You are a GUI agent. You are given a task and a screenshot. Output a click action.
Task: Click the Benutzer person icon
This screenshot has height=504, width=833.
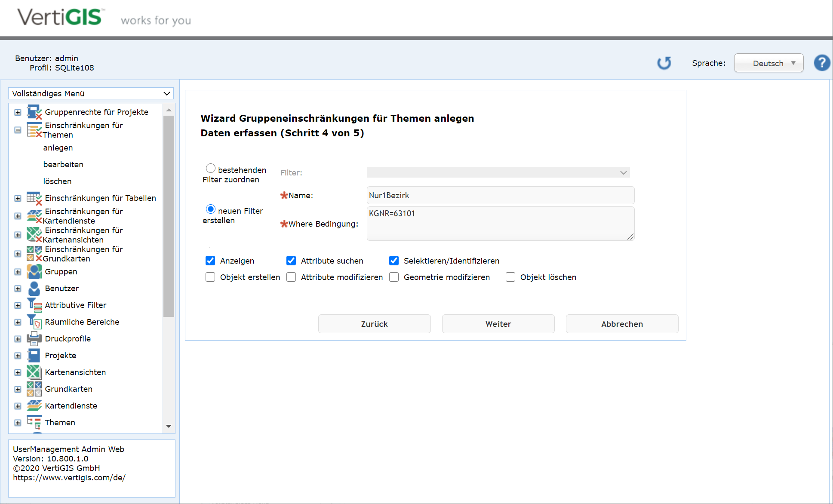(x=34, y=289)
